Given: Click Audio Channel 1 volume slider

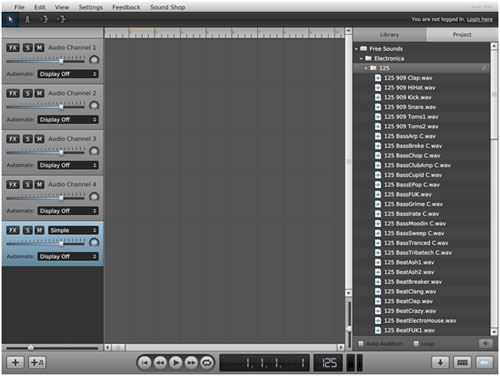Looking at the screenshot, I should pos(46,61).
